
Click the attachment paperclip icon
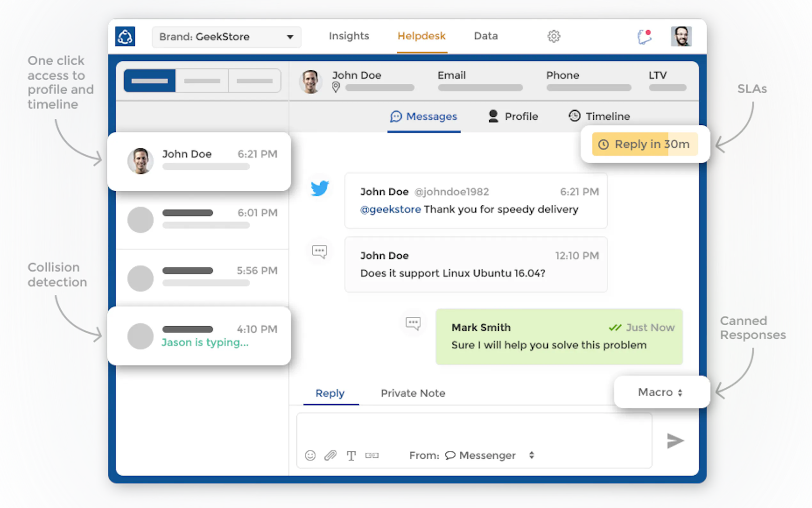[330, 455]
